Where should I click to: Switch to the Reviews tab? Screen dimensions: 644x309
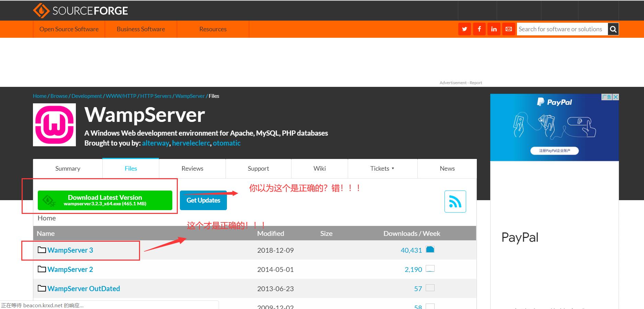tap(192, 169)
